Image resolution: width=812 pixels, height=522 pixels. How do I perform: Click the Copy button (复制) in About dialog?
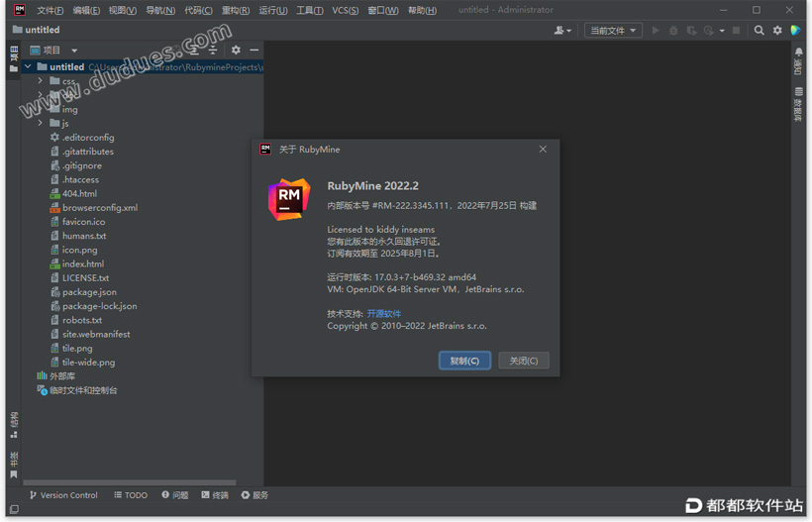464,361
